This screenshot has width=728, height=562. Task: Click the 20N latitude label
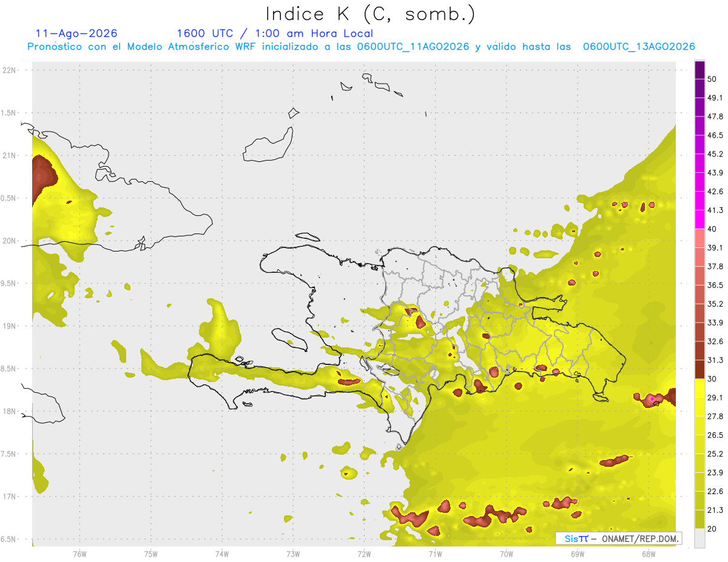click(10, 241)
